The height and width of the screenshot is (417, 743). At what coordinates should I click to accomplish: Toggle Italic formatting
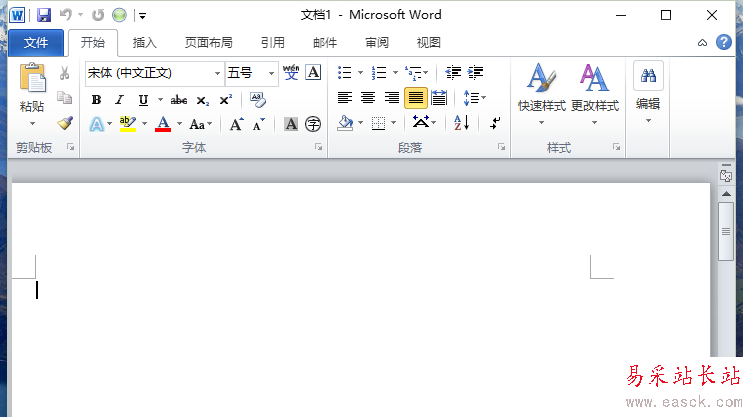coord(119,100)
